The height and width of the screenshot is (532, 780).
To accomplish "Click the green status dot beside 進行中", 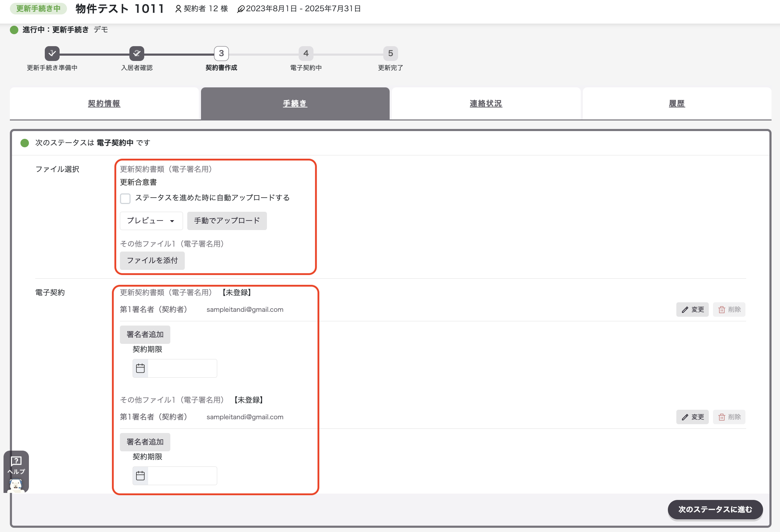I will (14, 30).
